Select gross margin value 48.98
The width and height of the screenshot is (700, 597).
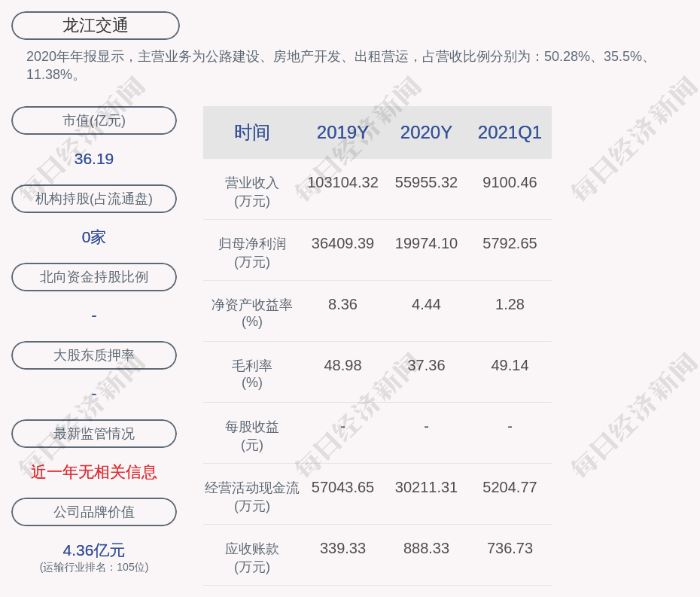342,365
